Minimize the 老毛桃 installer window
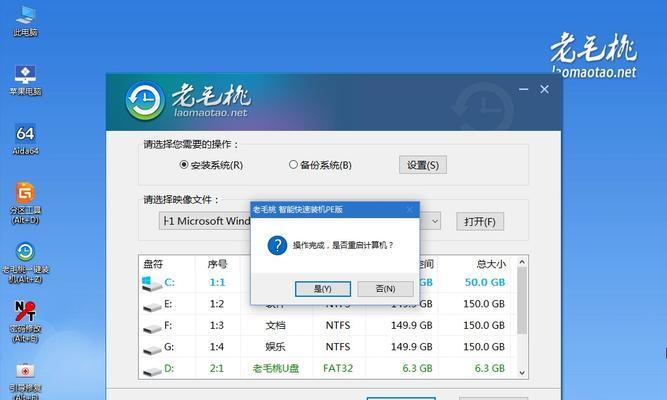This screenshot has height=400, width=667. 524,89
